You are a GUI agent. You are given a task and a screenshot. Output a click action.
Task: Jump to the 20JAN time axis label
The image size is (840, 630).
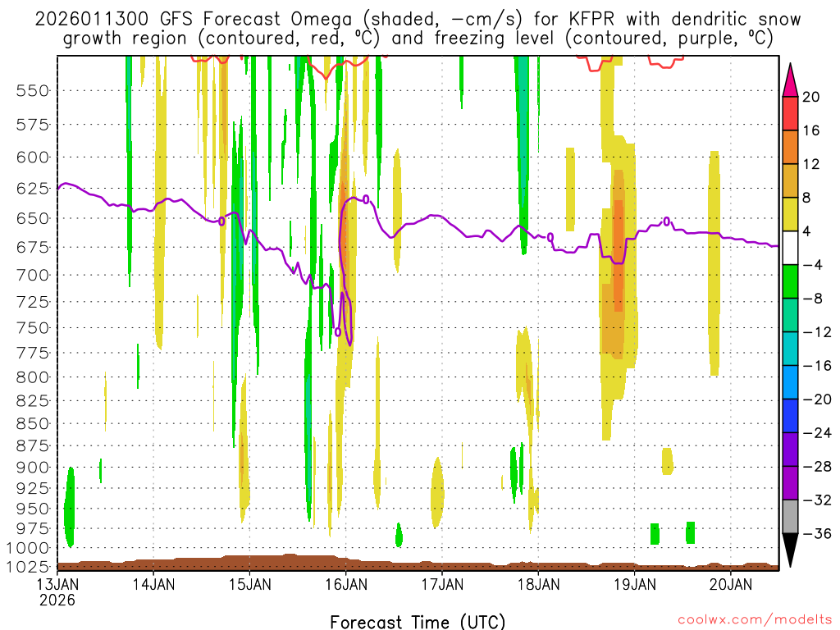[x=730, y=585]
